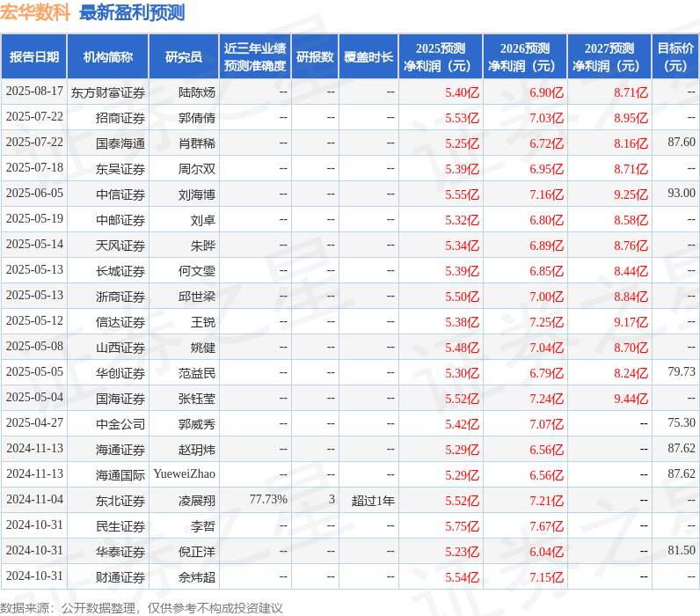700x616 pixels.
Task: Click analyst name 姚健
Action: click(x=203, y=347)
